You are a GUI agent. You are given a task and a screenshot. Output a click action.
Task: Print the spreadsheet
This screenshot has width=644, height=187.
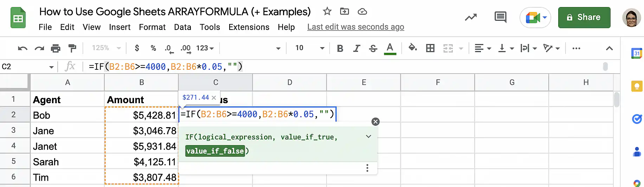pyautogui.click(x=56, y=48)
